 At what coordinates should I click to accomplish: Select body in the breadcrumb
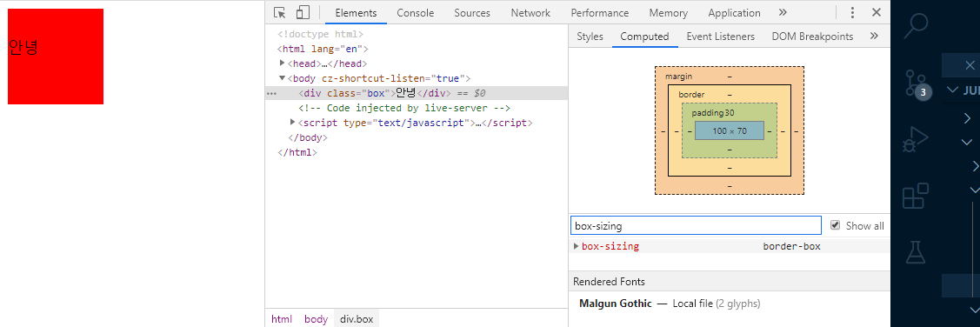[317, 319]
